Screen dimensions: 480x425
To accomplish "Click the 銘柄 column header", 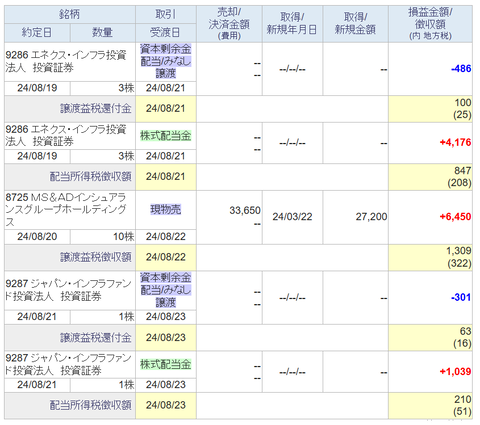I will [x=70, y=15].
